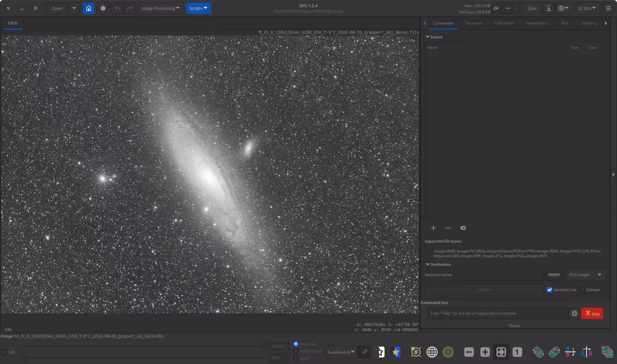The height and width of the screenshot is (364, 617).
Task: Go to home working directory icon
Action: click(89, 8)
